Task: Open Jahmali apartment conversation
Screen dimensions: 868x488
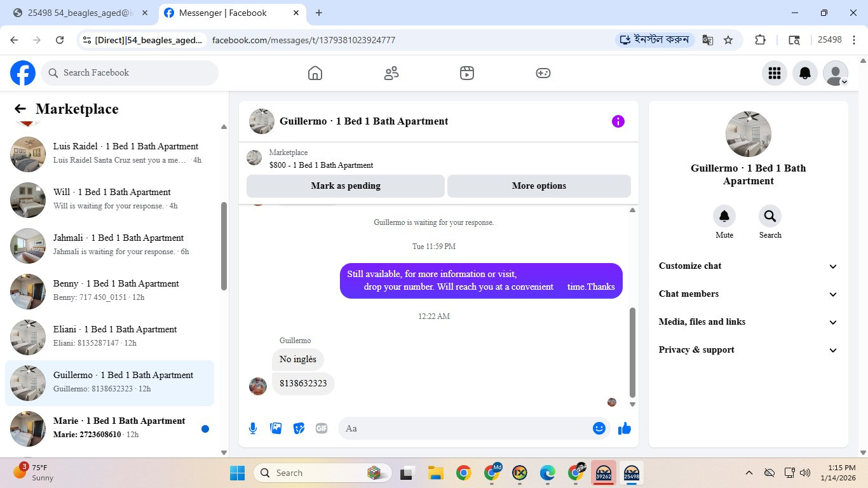Action: click(x=110, y=245)
